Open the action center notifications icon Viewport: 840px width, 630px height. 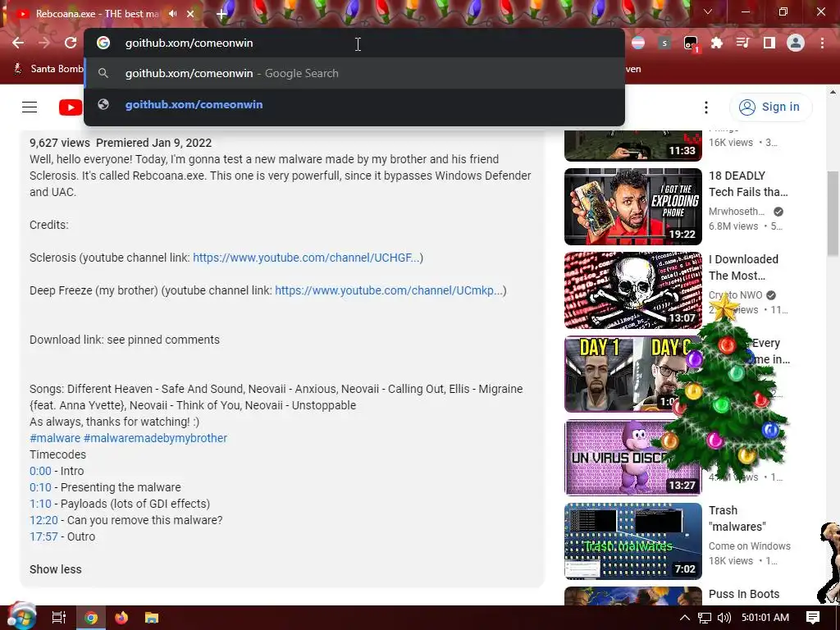[813, 618]
